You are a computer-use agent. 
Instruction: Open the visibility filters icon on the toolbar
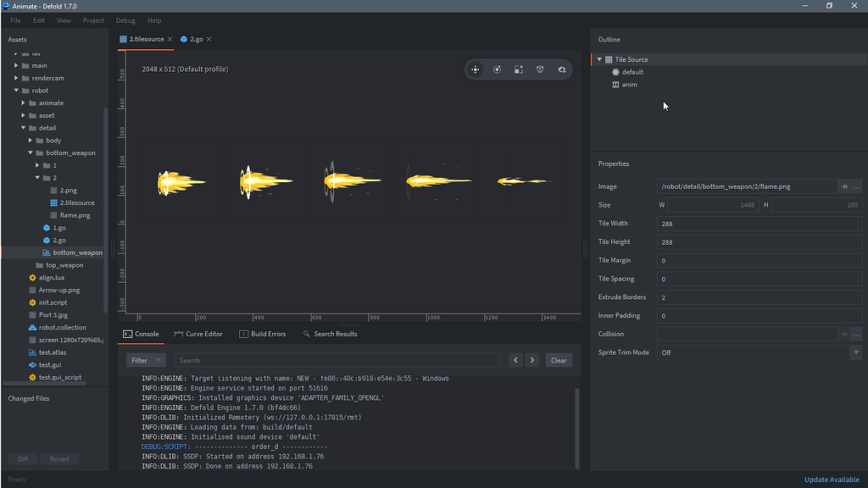click(x=539, y=69)
